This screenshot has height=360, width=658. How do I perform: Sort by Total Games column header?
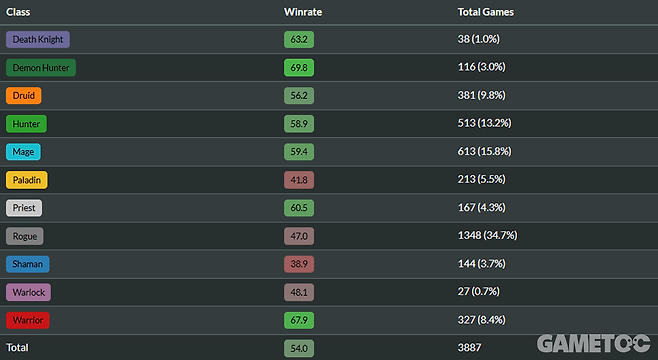point(486,12)
